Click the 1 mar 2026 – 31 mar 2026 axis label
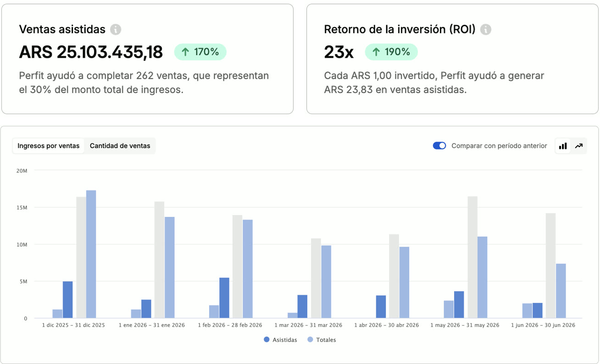600x364 pixels. point(308,325)
